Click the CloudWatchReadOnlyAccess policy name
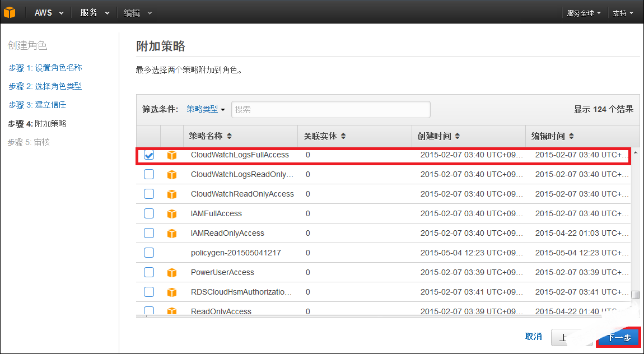Image resolution: width=644 pixels, height=354 pixels. pyautogui.click(x=242, y=194)
